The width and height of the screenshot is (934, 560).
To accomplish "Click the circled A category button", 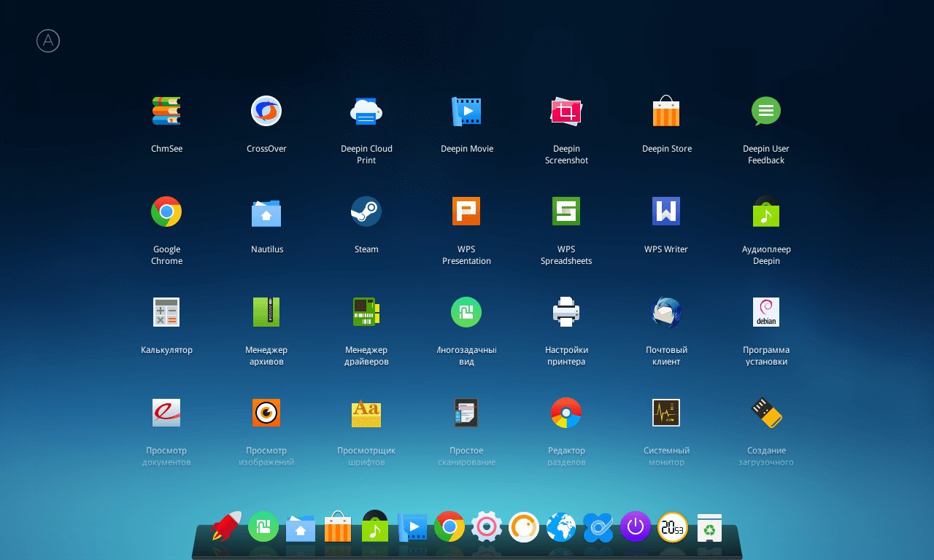I will click(x=48, y=41).
